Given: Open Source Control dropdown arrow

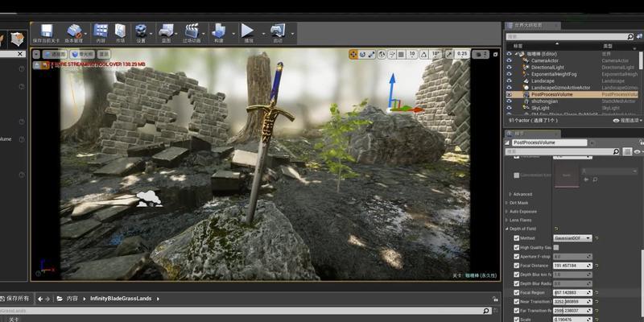Looking at the screenshot, I should pyautogui.click(x=85, y=34).
